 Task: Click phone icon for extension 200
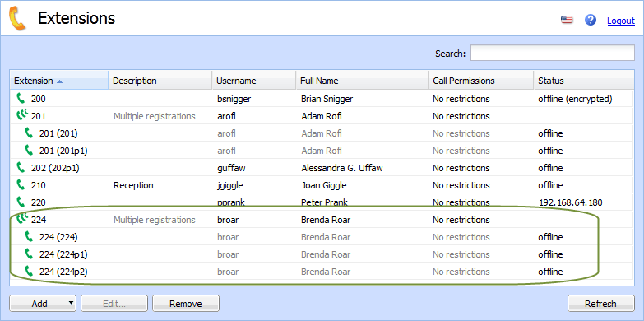point(21,99)
